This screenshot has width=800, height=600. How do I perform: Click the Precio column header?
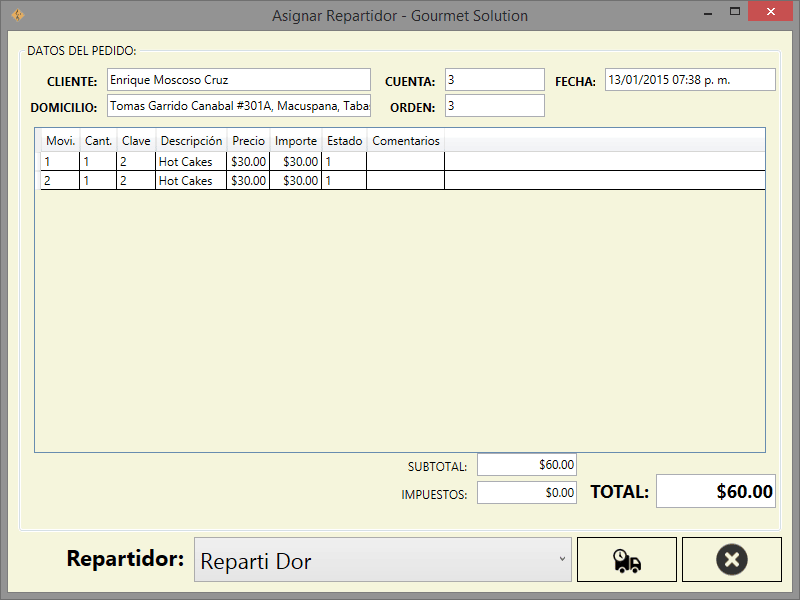coord(248,141)
